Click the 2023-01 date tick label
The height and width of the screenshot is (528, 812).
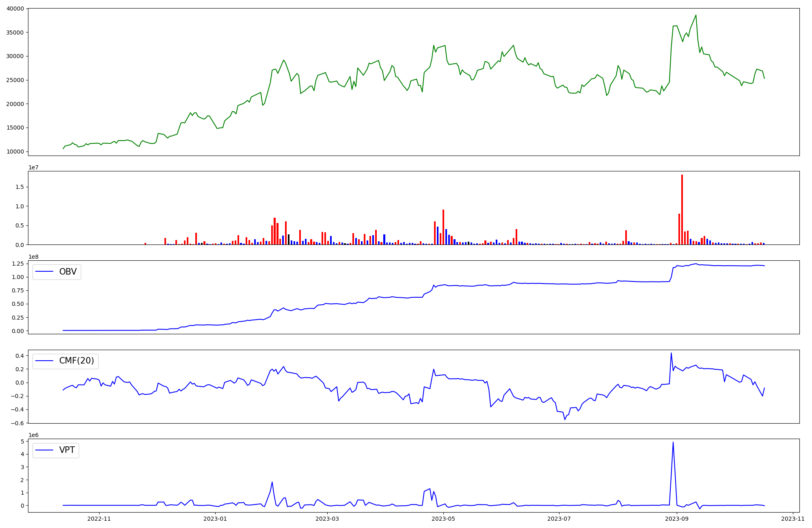215,519
